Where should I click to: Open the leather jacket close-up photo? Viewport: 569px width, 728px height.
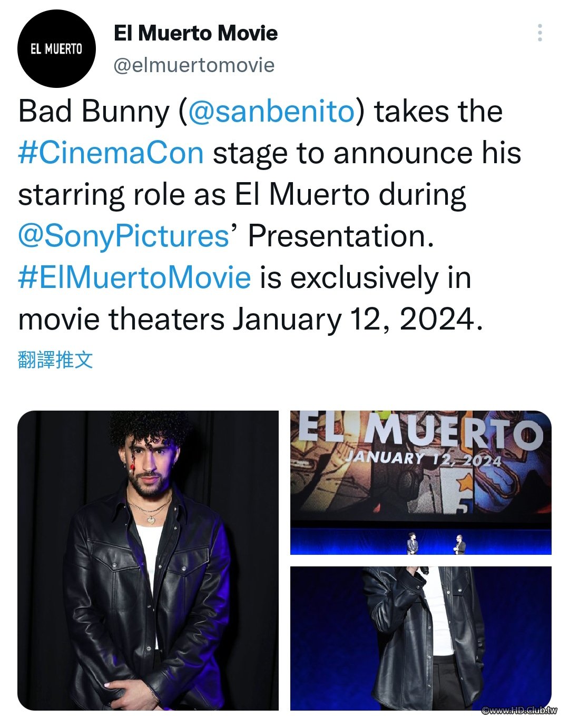421,639
